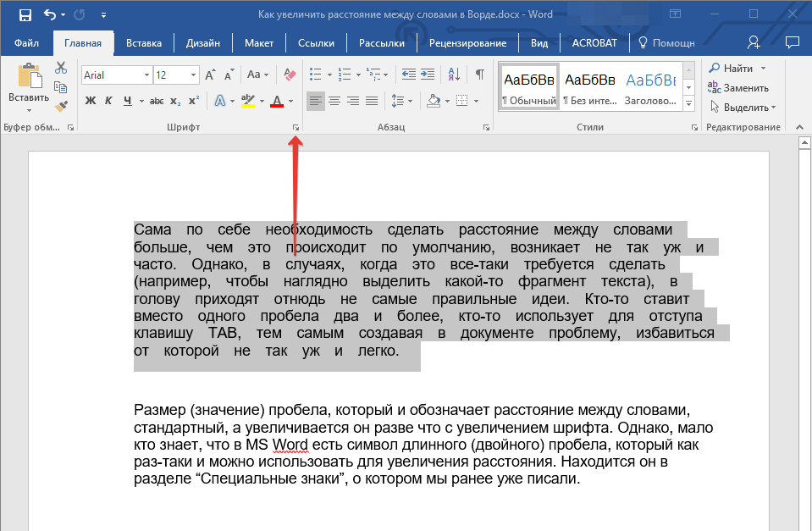The height and width of the screenshot is (531, 812).
Task: Toggle italic formatting (К)
Action: point(108,101)
